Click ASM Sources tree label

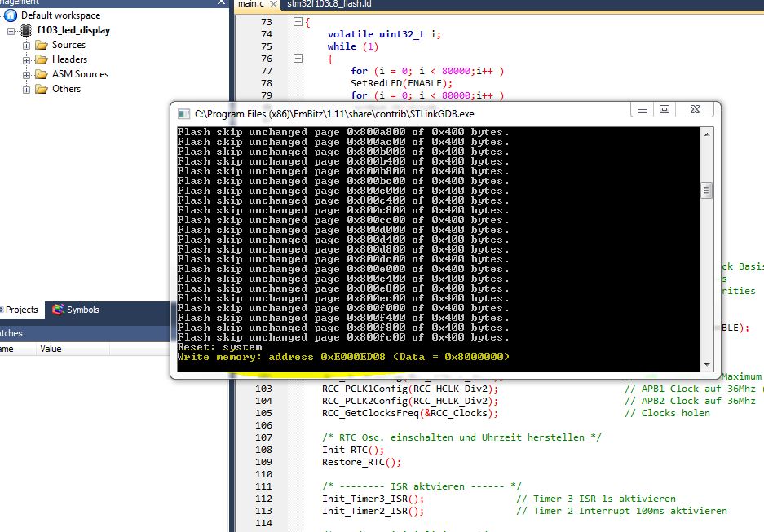tap(81, 74)
